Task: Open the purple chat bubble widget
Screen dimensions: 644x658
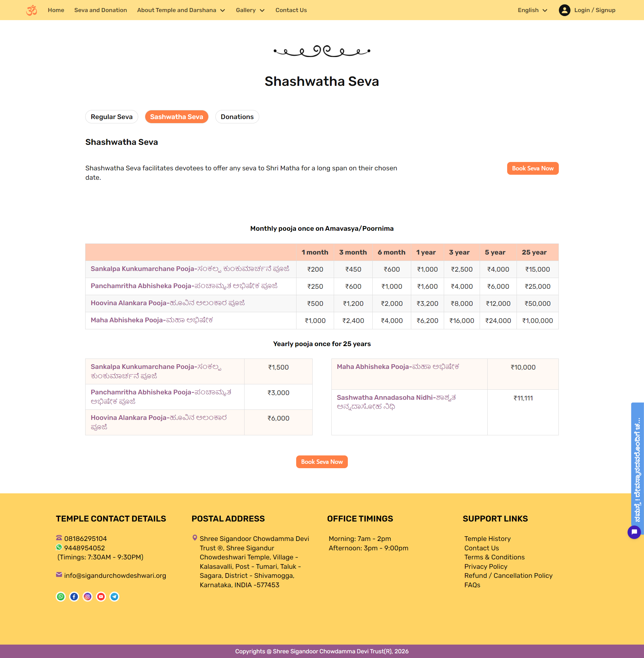Action: click(634, 532)
